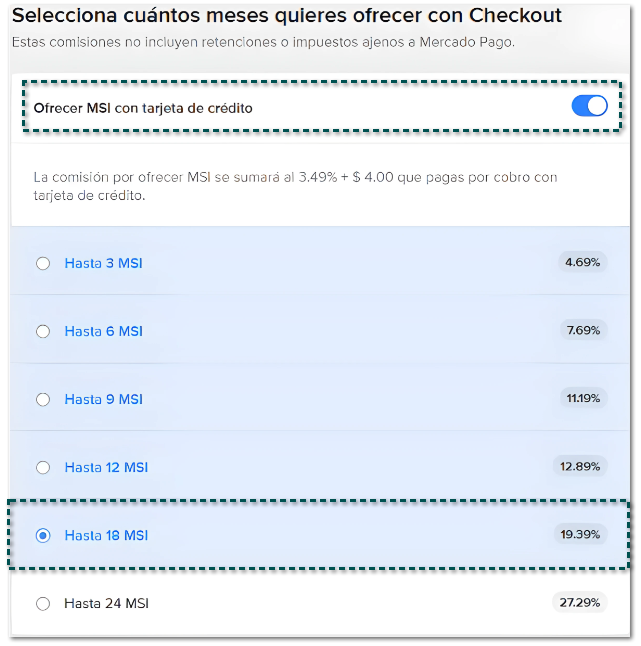Pick the Hasta 9 MSI radio button

42,400
